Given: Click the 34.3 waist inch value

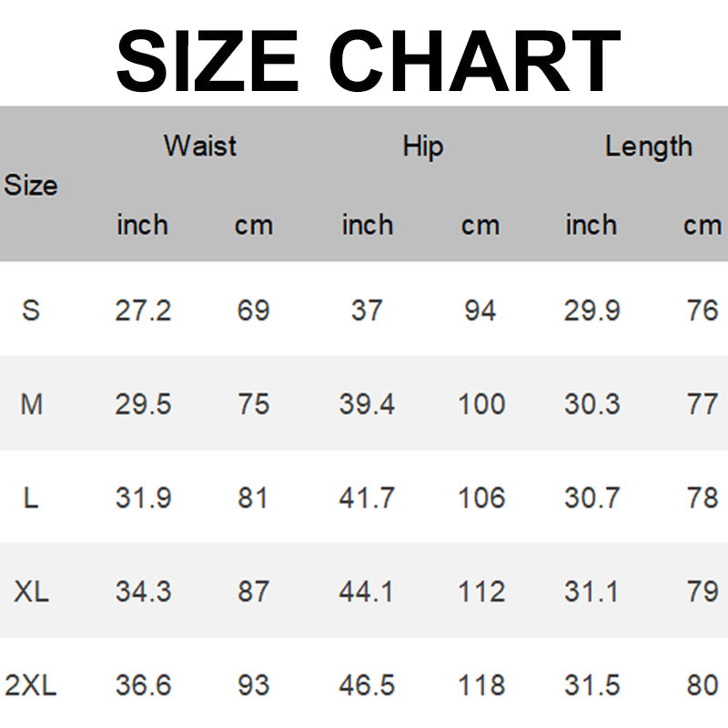Looking at the screenshot, I should point(143,591).
